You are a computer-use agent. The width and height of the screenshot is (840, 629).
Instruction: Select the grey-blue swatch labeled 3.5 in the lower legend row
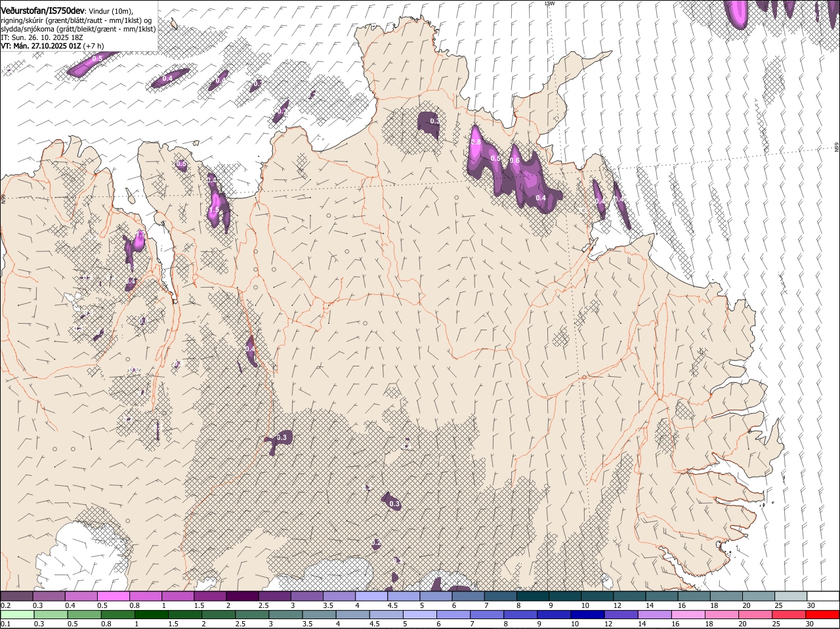pos(320,615)
